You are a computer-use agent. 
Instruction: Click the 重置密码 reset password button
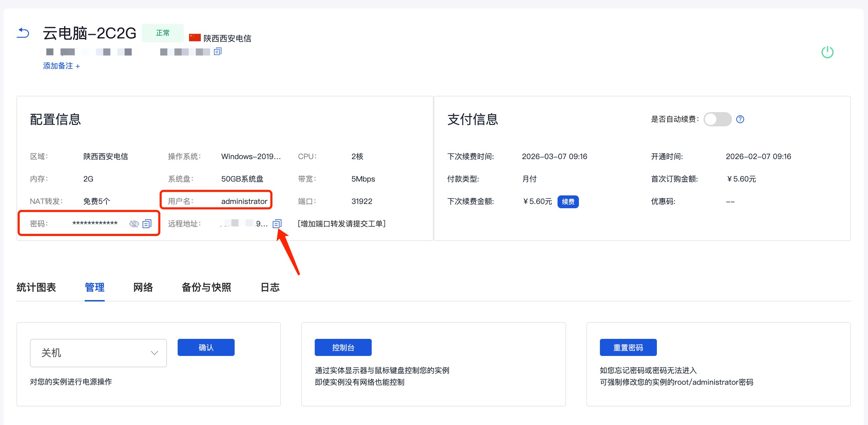pos(628,347)
